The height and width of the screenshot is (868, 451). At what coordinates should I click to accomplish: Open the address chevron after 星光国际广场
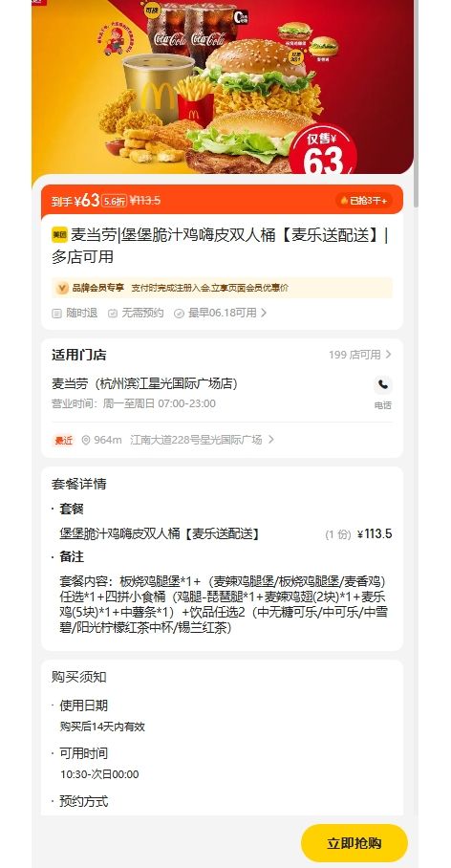point(270,440)
